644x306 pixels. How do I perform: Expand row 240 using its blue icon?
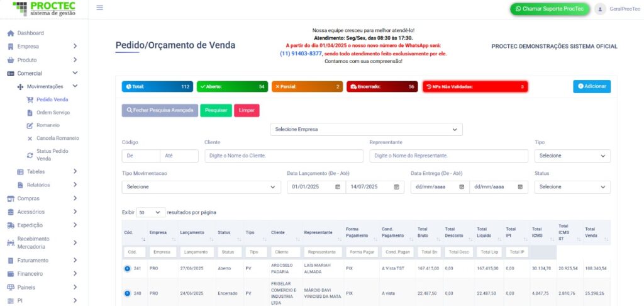(x=127, y=293)
